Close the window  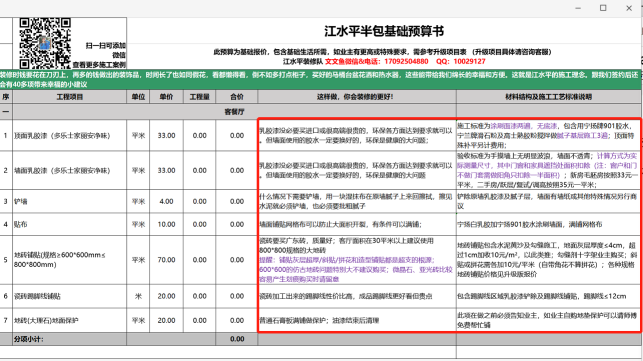[629, 8]
